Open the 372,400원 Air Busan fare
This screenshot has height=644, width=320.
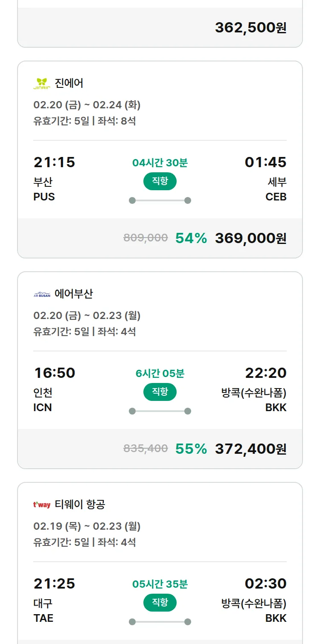pos(250,449)
